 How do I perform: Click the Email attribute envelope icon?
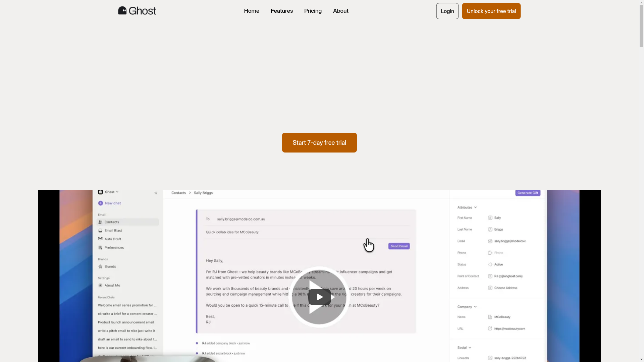(490, 241)
